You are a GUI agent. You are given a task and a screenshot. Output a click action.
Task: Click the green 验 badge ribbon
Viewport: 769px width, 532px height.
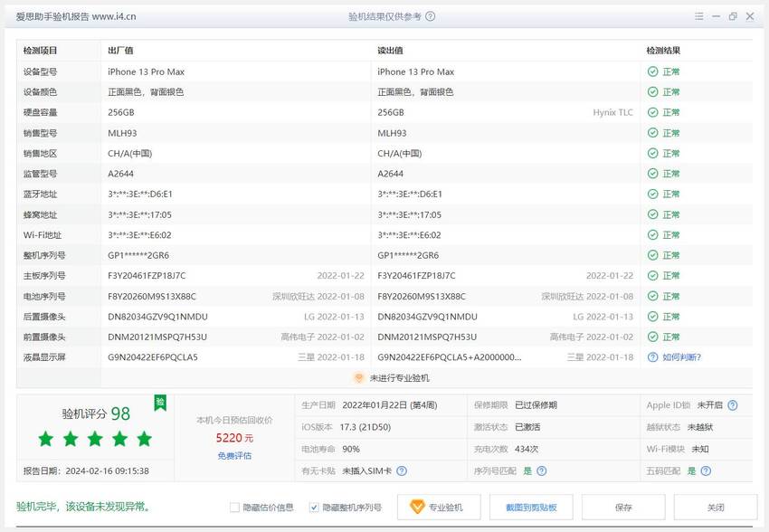[160, 403]
